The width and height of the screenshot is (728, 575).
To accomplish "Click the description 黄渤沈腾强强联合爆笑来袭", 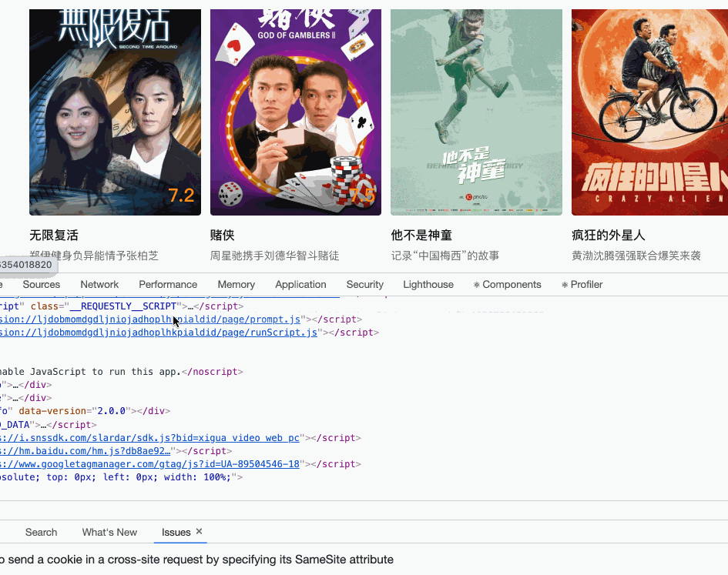I will point(636,256).
